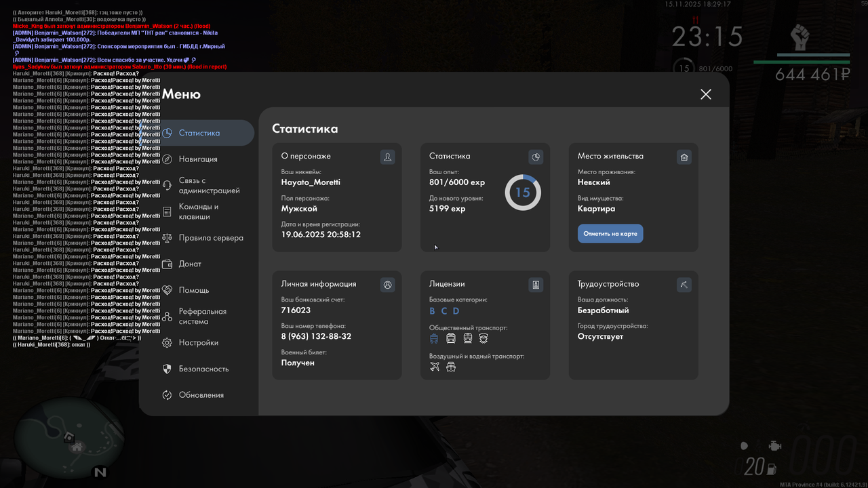Click the engine status icon in speedometer
This screenshot has width=868, height=488.
pyautogui.click(x=774, y=446)
